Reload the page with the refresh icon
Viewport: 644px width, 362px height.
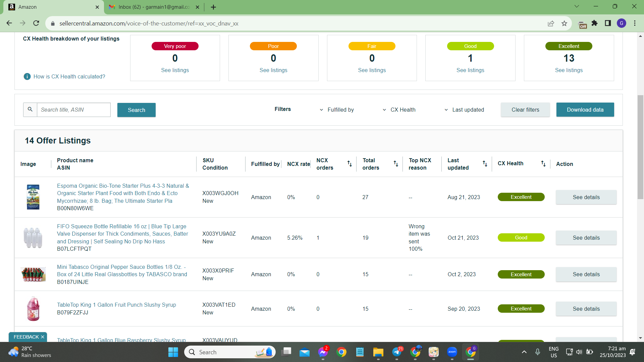coord(36,23)
